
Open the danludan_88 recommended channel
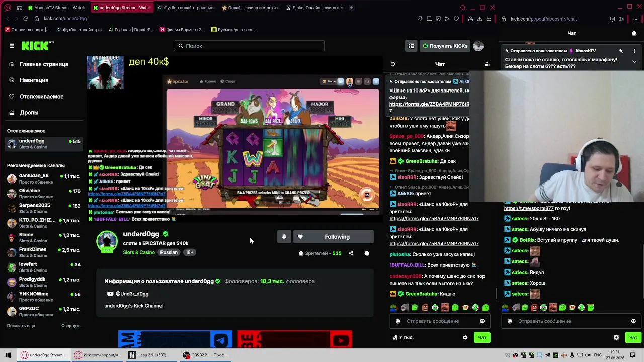pos(44,179)
